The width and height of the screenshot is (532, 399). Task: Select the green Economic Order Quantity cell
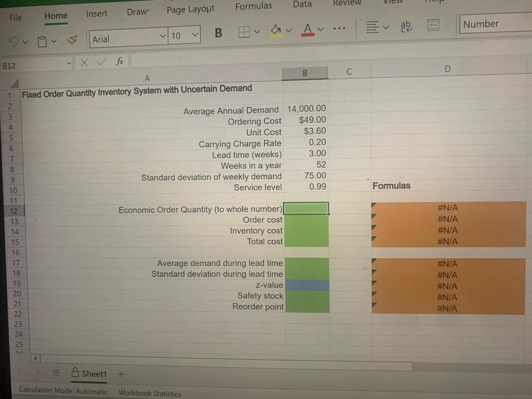305,208
